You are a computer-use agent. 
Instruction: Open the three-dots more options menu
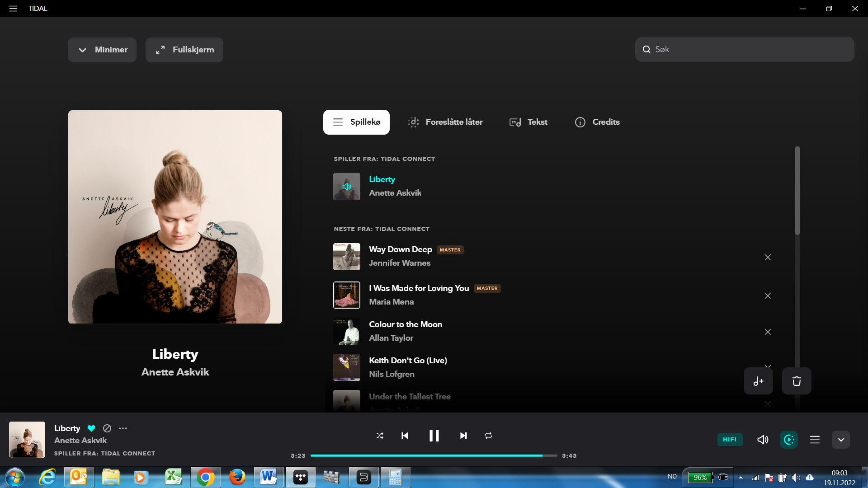123,428
